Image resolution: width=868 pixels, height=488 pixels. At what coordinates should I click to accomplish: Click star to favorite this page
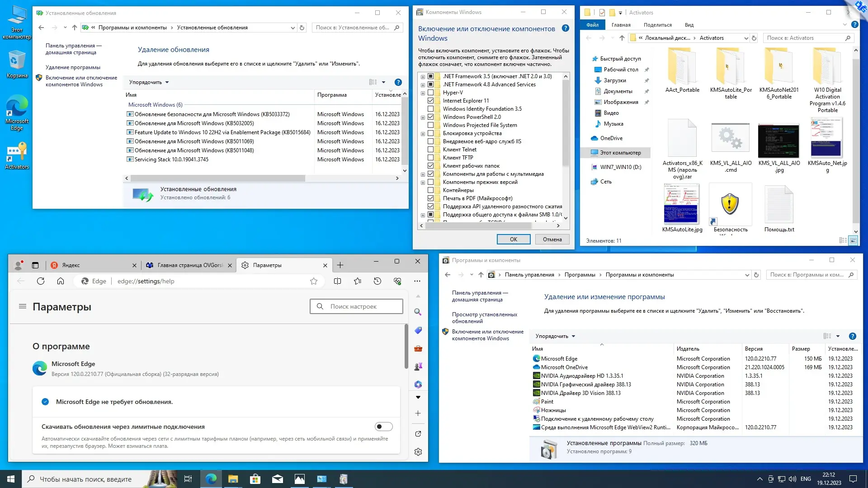click(314, 281)
